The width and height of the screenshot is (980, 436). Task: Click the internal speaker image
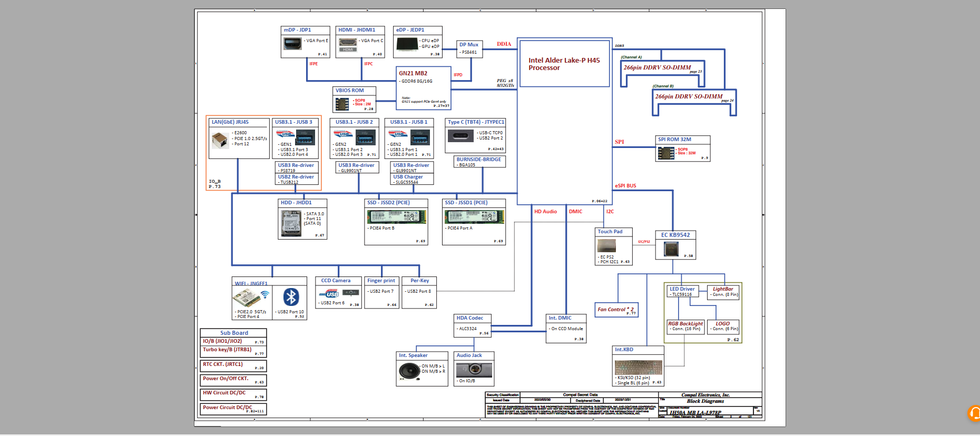coord(409,371)
